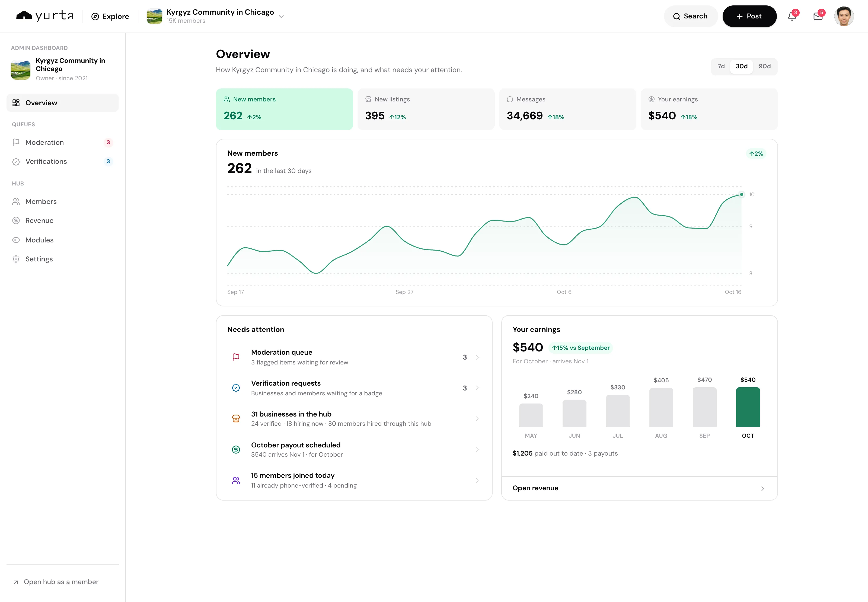The image size is (868, 602).
Task: Click the 2% growth badge in chart
Action: coord(756,153)
